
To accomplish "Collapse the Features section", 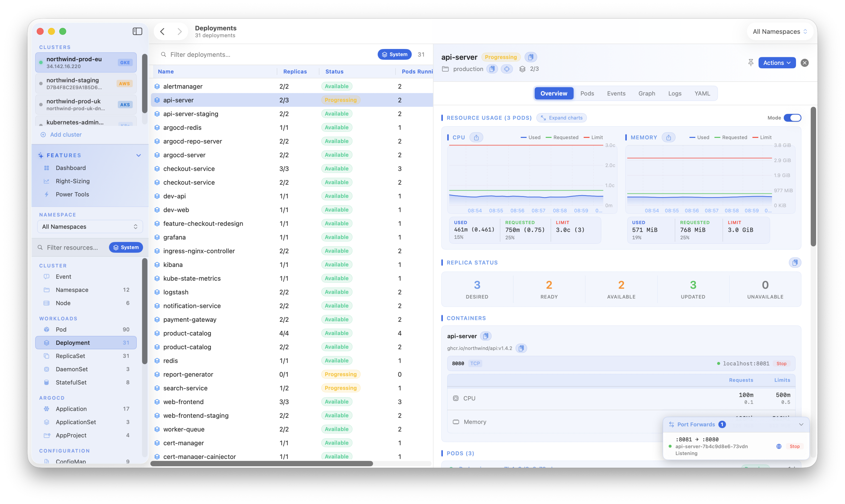I will 139,155.
